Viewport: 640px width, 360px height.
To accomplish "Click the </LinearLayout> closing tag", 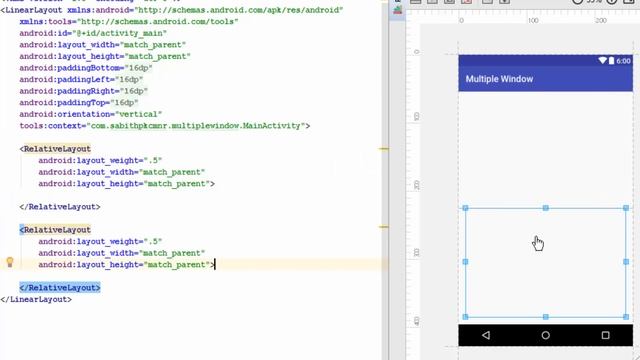I will [x=36, y=299].
